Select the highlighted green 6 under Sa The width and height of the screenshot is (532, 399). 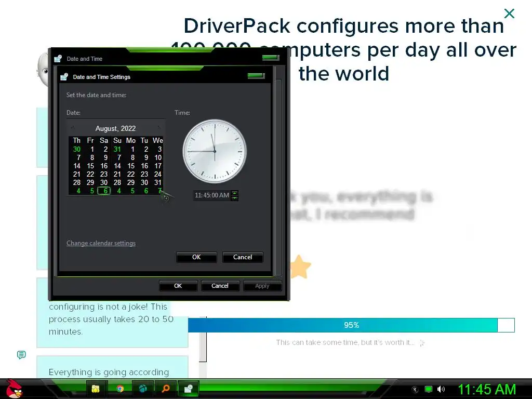[x=104, y=191]
